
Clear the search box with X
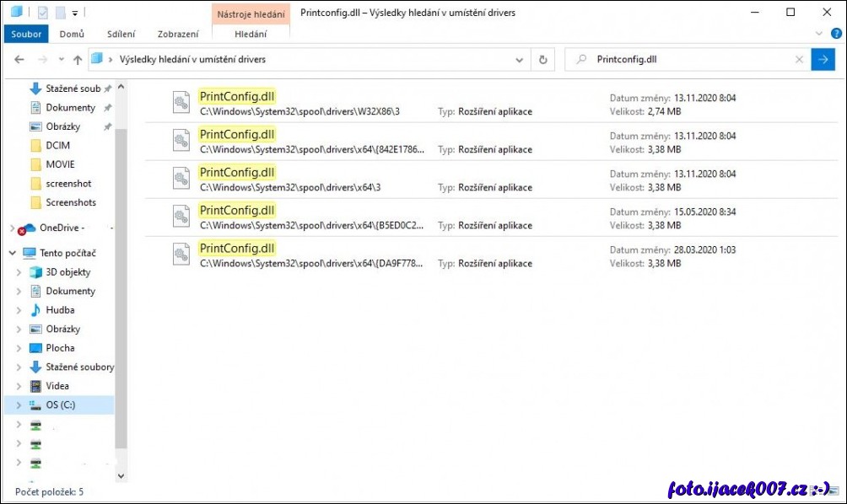[x=799, y=60]
